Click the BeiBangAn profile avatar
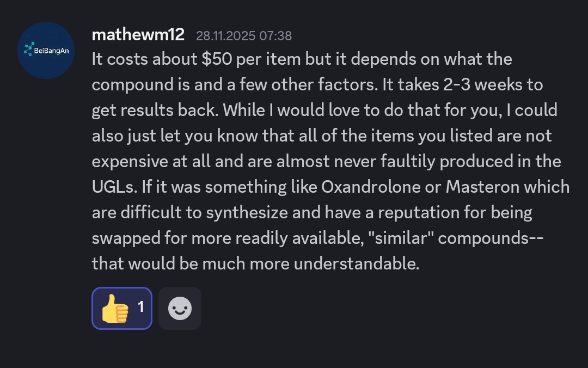The height and width of the screenshot is (368, 588). point(46,50)
